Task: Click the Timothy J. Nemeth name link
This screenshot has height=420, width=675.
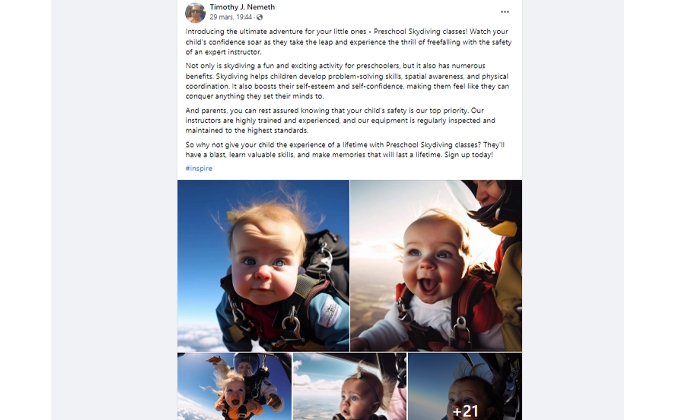Action: point(242,7)
